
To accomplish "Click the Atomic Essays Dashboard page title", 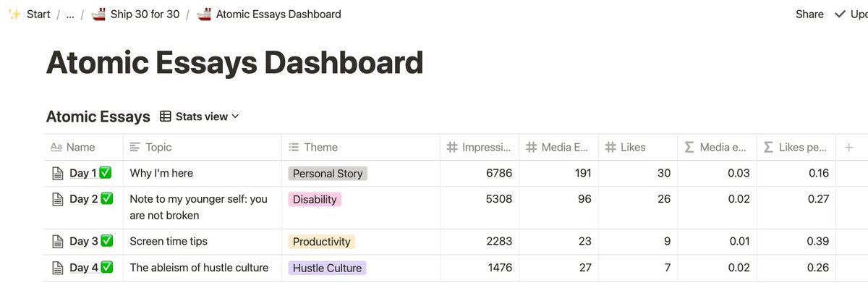I will point(234,64).
